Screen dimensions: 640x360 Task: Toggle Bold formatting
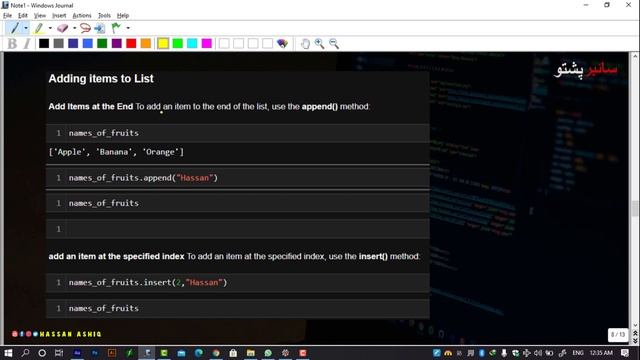tap(12, 43)
